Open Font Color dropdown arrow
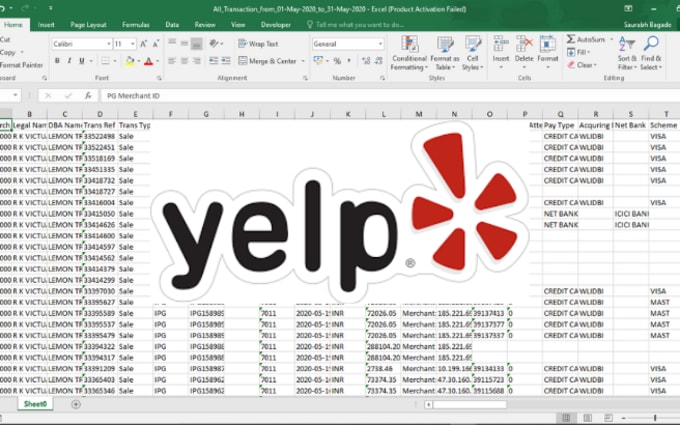 (157, 61)
